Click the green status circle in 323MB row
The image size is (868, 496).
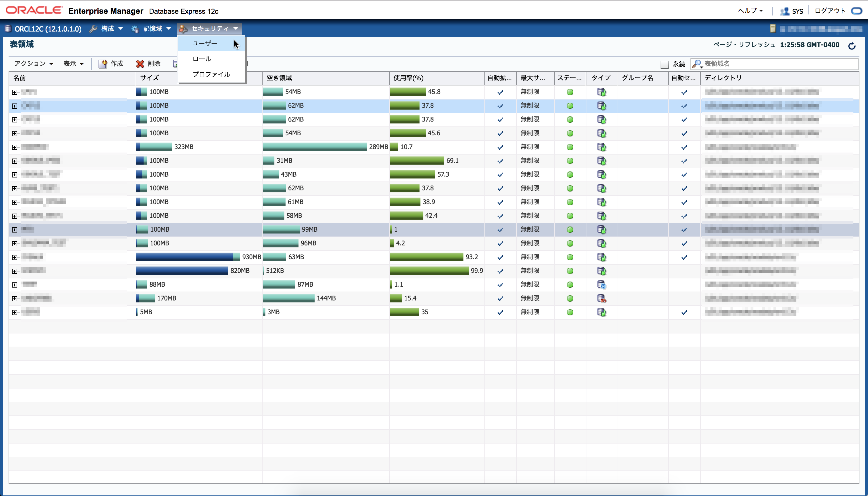[x=570, y=147]
